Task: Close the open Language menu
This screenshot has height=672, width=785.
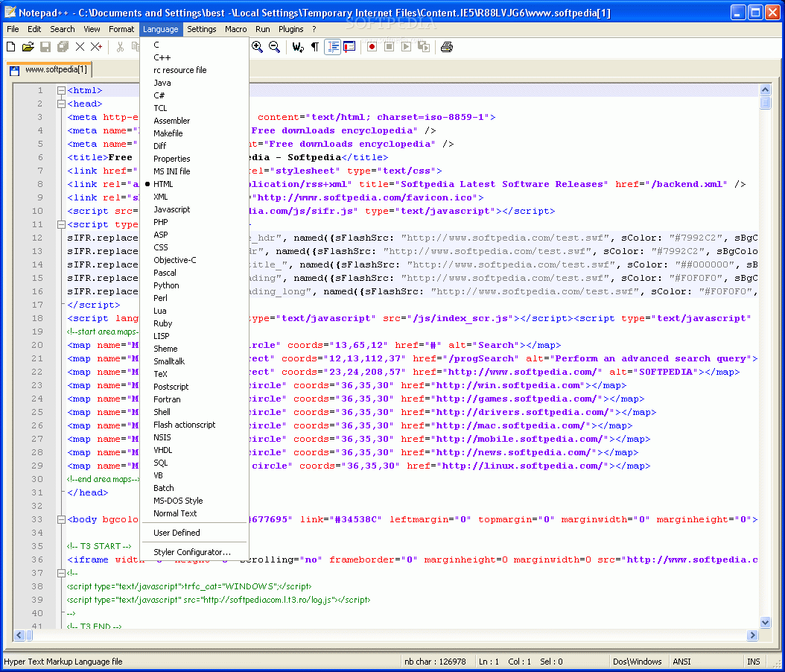Action: (x=161, y=29)
